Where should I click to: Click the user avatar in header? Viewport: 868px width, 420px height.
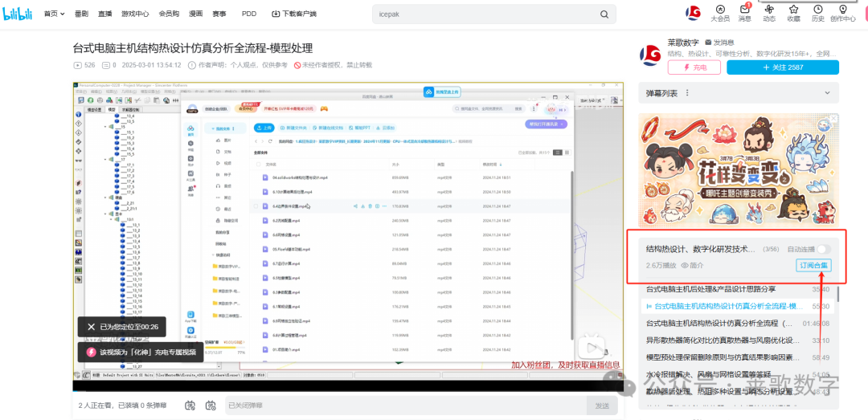pyautogui.click(x=693, y=12)
